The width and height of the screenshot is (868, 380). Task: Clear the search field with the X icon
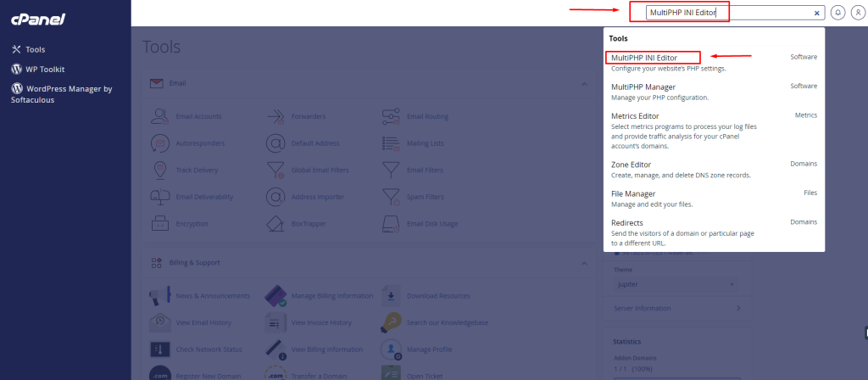(x=817, y=13)
